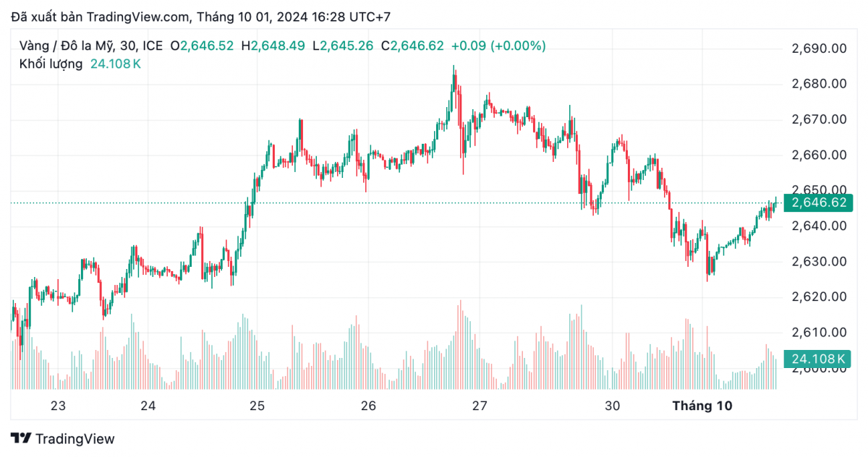This screenshot has width=868, height=457.
Task: Click the 26 date marker
Action: click(368, 406)
